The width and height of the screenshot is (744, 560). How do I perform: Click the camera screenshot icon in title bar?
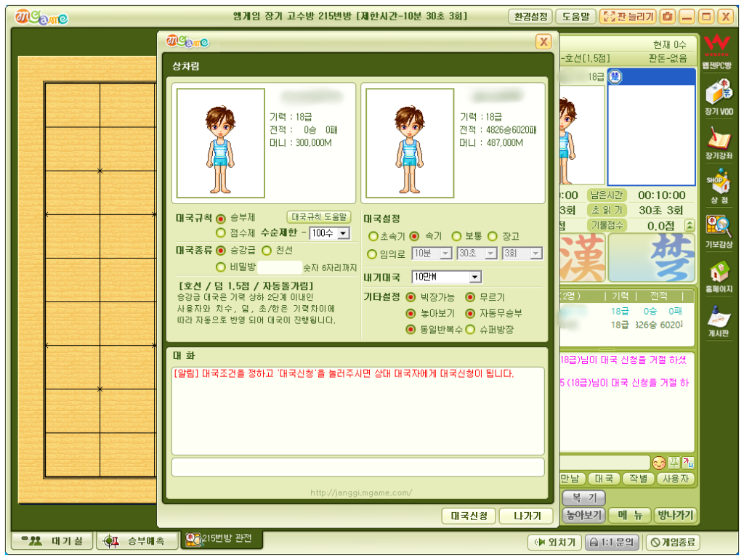pos(668,17)
